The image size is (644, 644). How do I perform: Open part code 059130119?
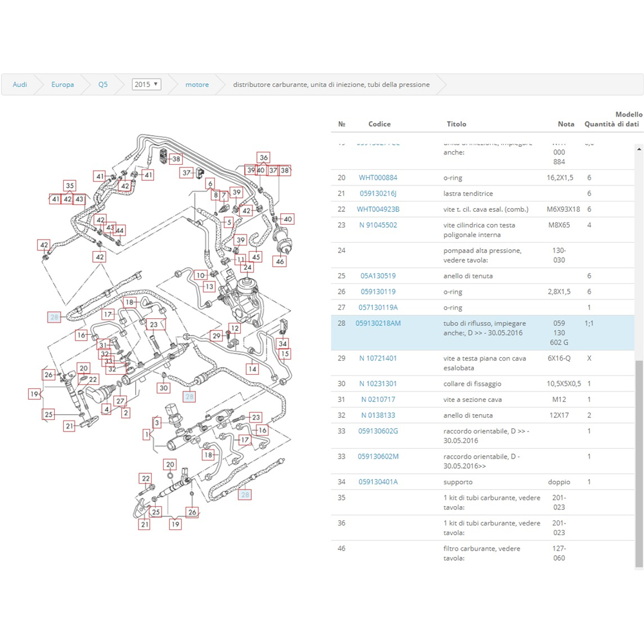click(x=378, y=292)
